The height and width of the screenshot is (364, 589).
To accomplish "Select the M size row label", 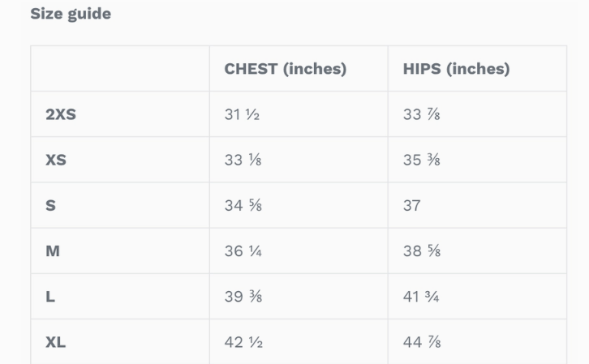I will [53, 251].
